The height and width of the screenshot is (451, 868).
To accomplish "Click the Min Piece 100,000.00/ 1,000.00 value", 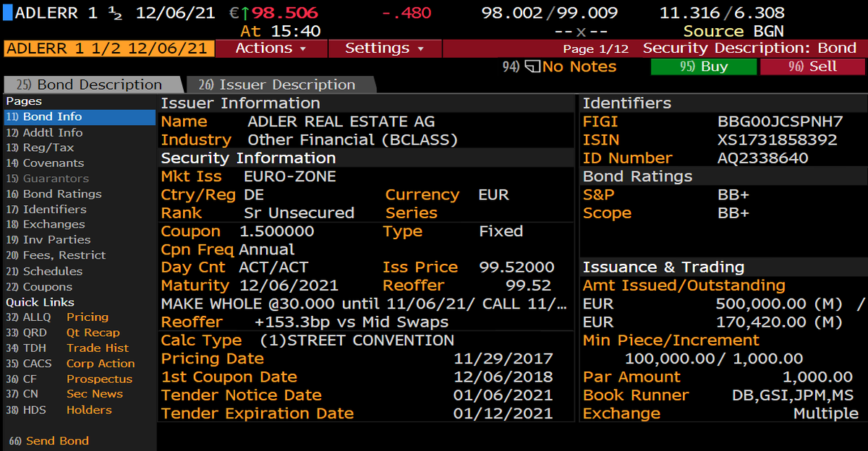I will [x=714, y=358].
